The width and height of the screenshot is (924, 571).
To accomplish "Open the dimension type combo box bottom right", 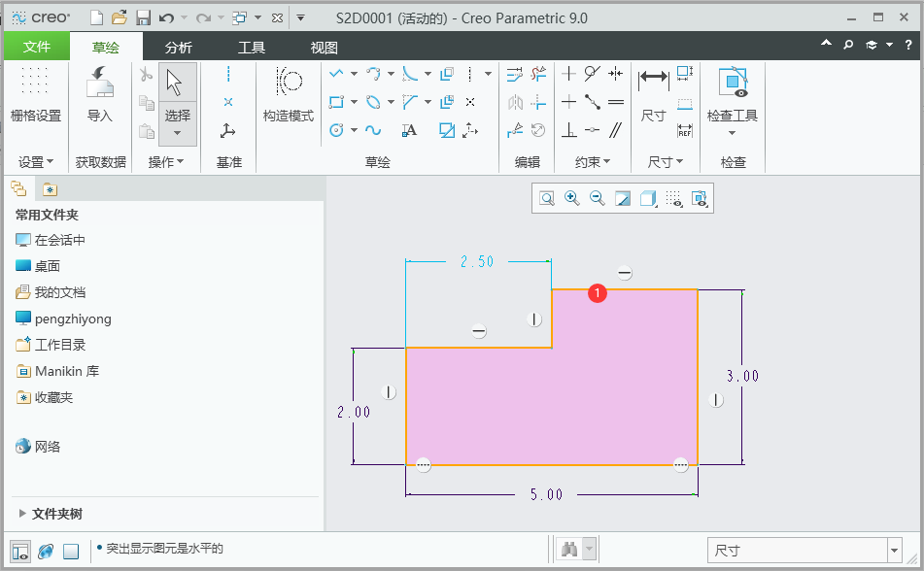I will pyautogui.click(x=804, y=551).
